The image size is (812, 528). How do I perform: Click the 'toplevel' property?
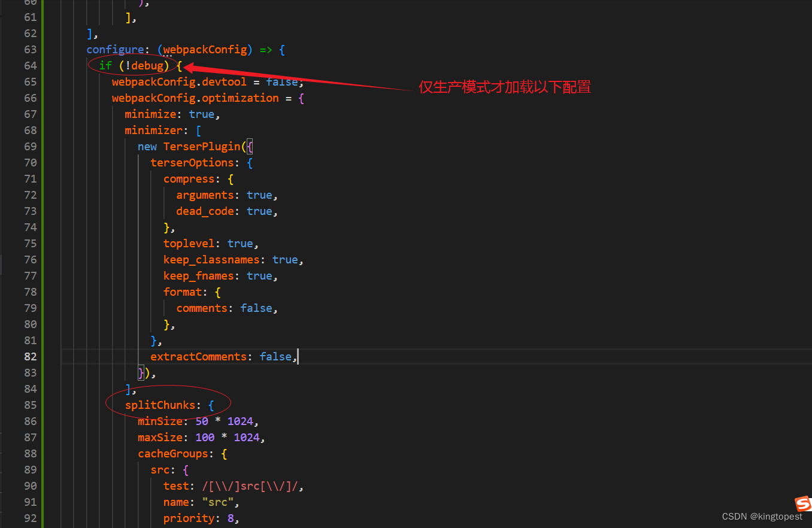pos(189,243)
